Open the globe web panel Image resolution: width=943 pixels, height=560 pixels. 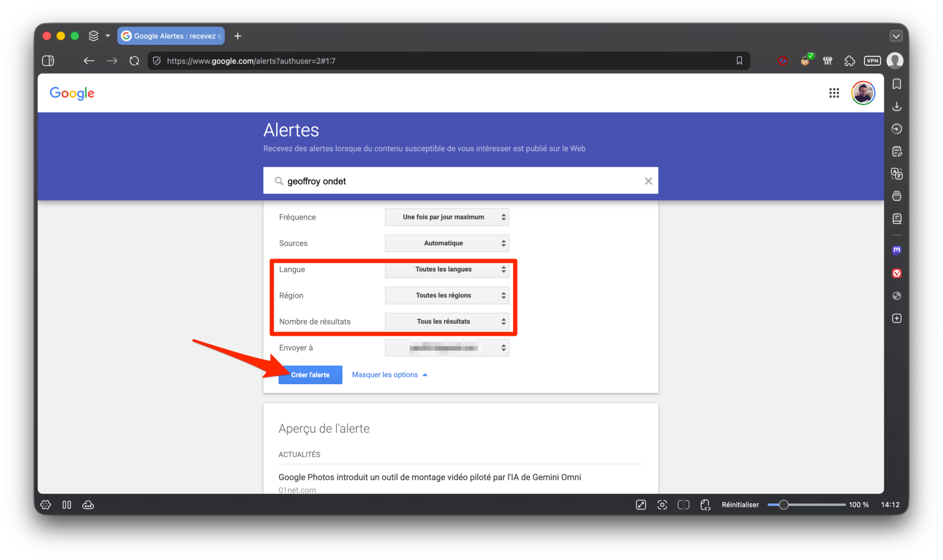pyautogui.click(x=897, y=296)
